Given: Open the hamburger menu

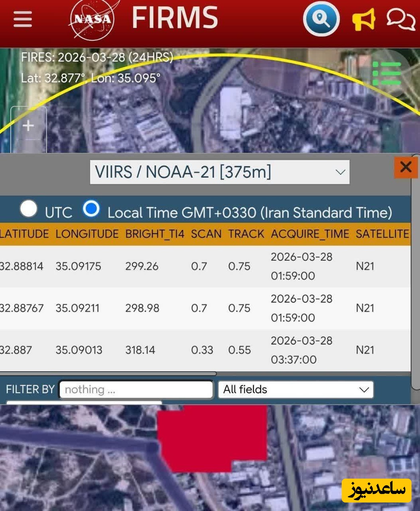Looking at the screenshot, I should tap(23, 19).
